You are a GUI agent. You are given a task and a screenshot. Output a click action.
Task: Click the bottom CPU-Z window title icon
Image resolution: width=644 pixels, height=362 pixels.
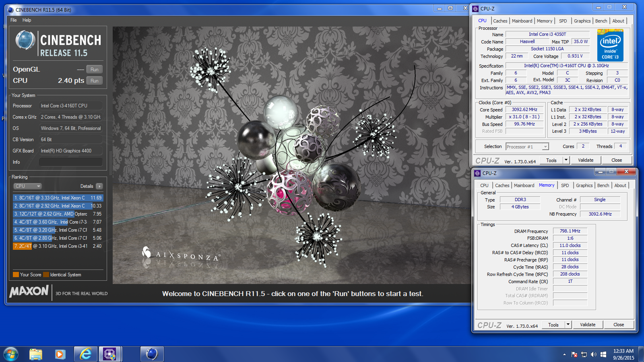click(x=478, y=173)
